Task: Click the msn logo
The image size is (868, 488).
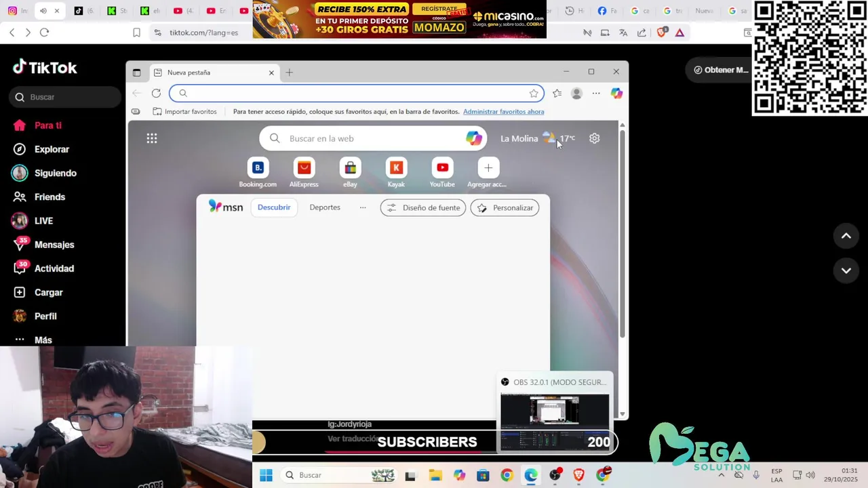Action: 226,206
